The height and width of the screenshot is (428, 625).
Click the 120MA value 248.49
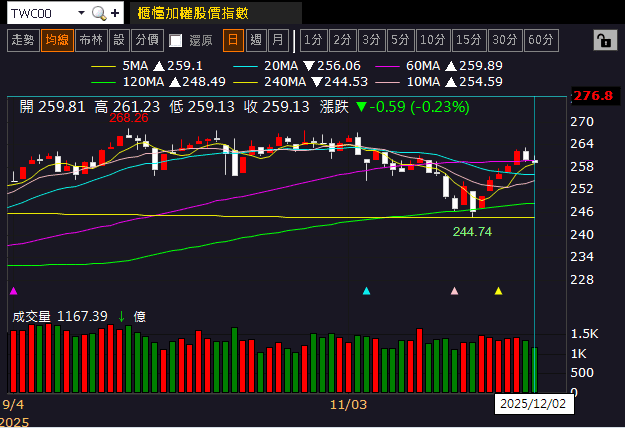pos(204,82)
